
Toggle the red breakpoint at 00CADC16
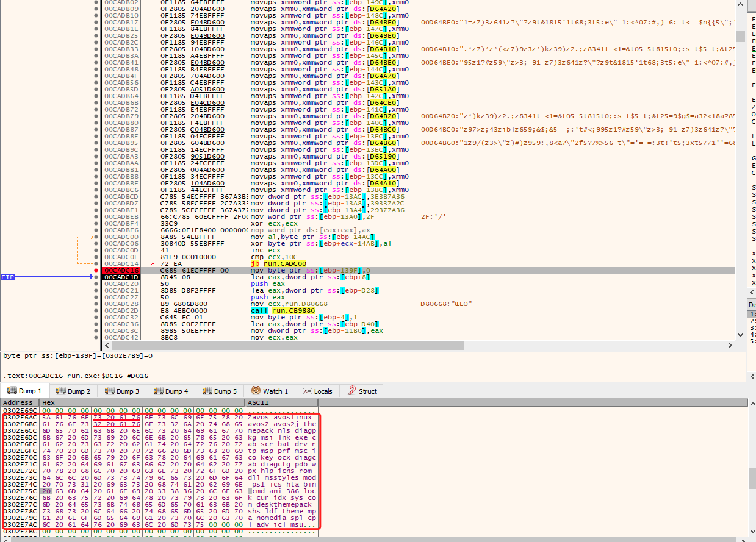click(x=96, y=270)
